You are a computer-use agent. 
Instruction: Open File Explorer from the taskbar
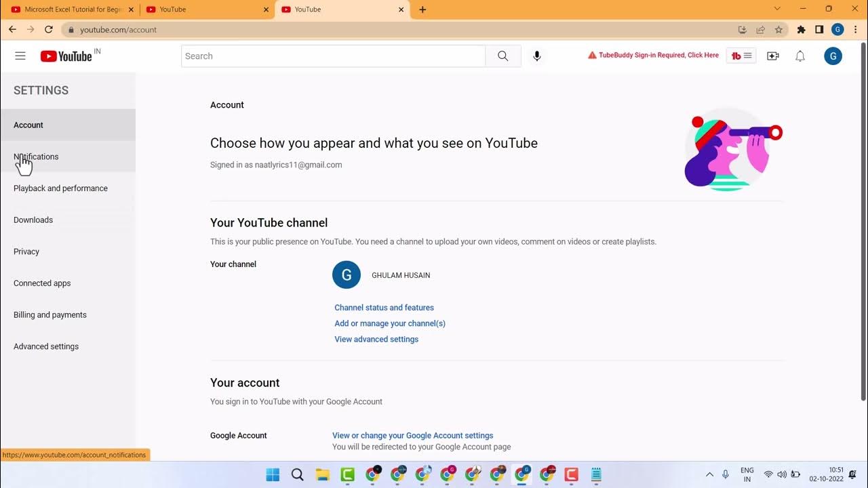(x=323, y=474)
